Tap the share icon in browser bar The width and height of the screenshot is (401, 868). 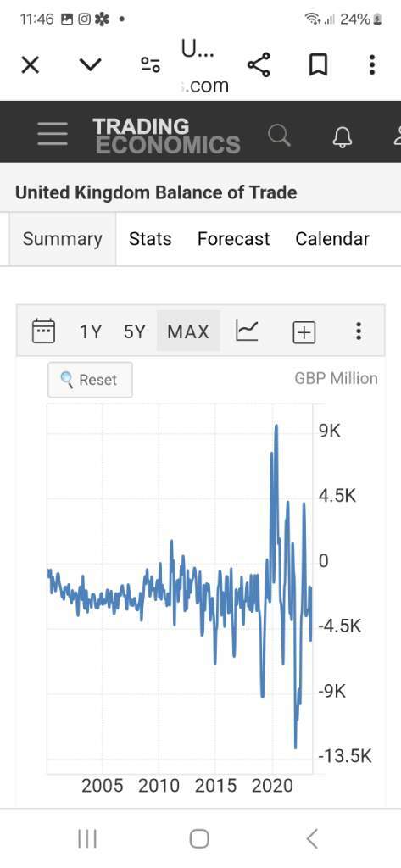coord(259,64)
